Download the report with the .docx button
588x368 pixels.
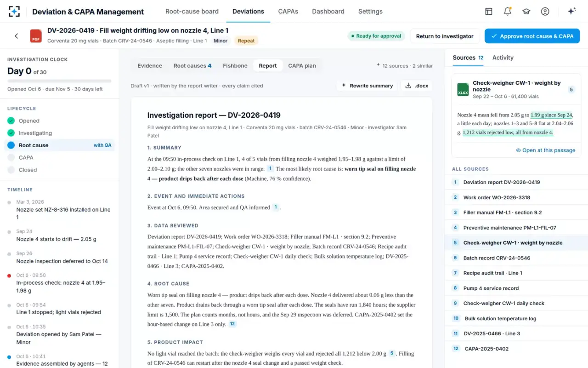tap(417, 86)
